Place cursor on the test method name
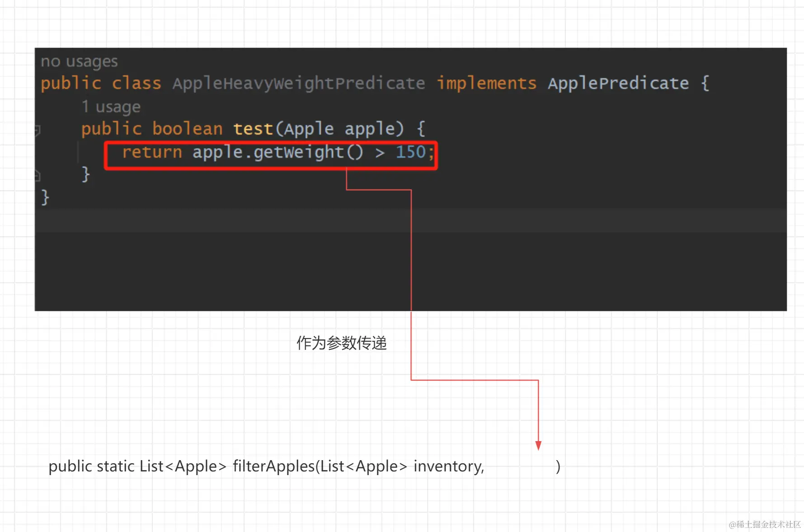This screenshot has width=804, height=532. (x=253, y=129)
